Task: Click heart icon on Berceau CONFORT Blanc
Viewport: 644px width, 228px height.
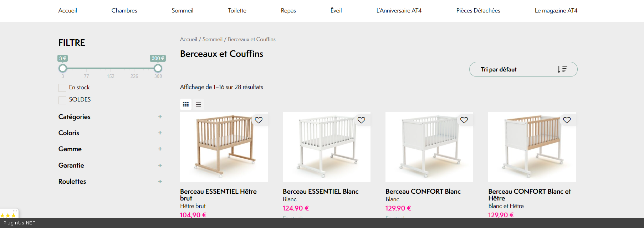Action: pyautogui.click(x=464, y=120)
